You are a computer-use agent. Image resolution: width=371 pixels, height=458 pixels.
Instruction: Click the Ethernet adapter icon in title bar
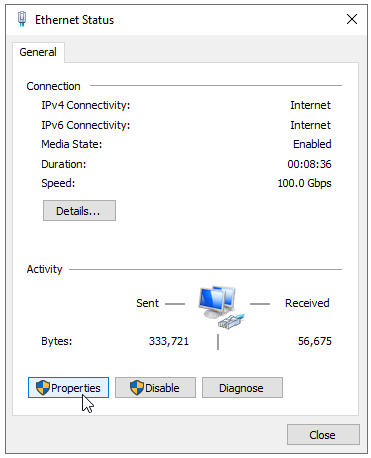pos(22,19)
